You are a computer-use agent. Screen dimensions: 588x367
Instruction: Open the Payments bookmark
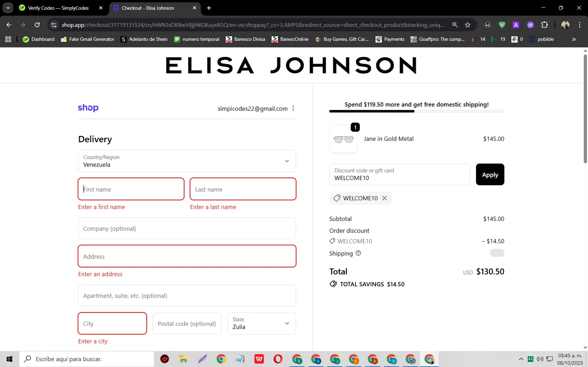point(390,39)
